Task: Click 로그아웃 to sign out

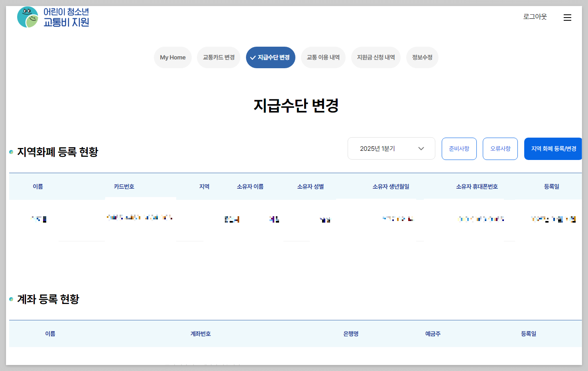Action: 535,17
